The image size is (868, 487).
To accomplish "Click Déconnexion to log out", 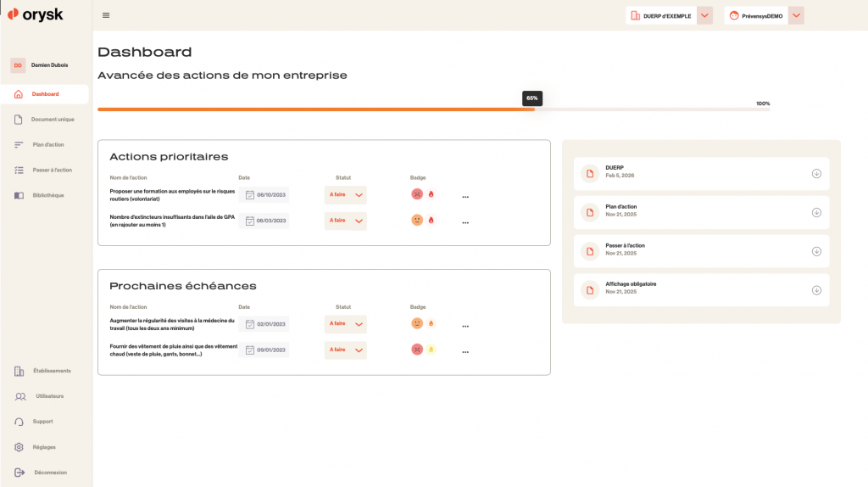I will pyautogui.click(x=50, y=473).
